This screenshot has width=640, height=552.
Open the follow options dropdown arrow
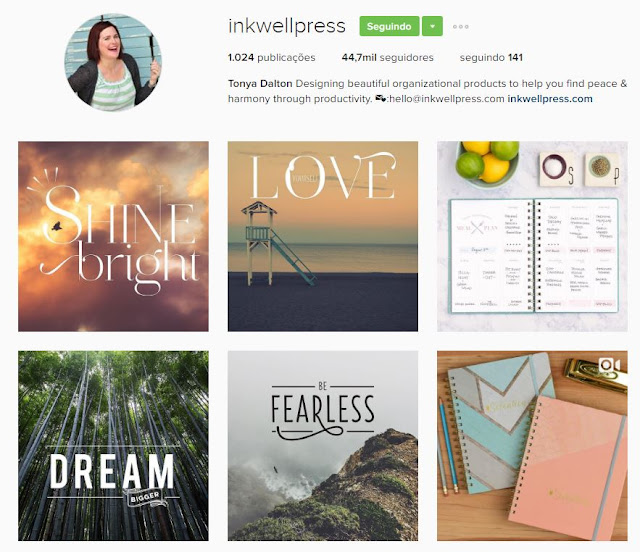point(432,27)
